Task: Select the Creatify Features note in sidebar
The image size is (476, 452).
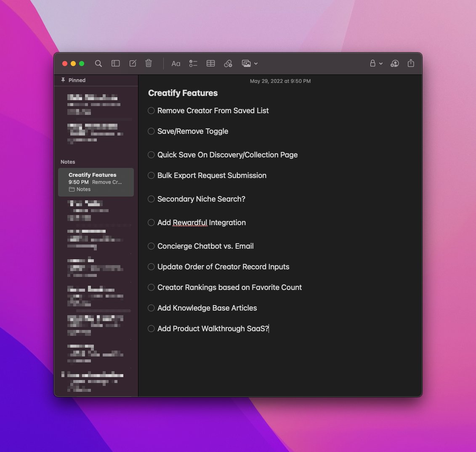Action: point(96,182)
